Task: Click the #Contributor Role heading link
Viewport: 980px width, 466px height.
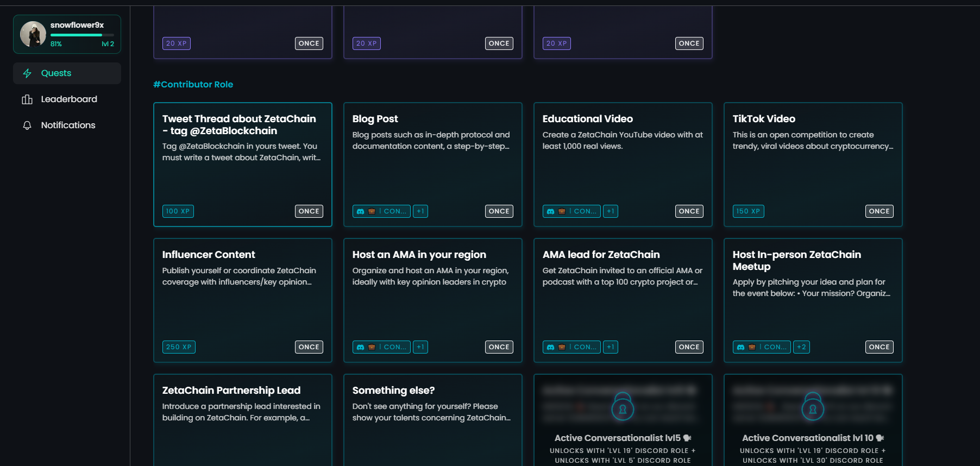Action: [193, 85]
